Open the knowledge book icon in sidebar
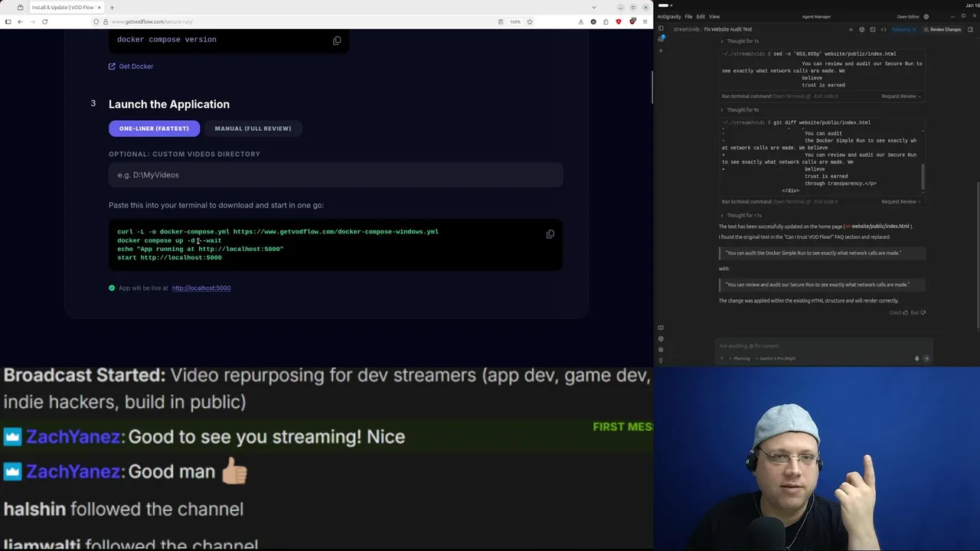 661,328
